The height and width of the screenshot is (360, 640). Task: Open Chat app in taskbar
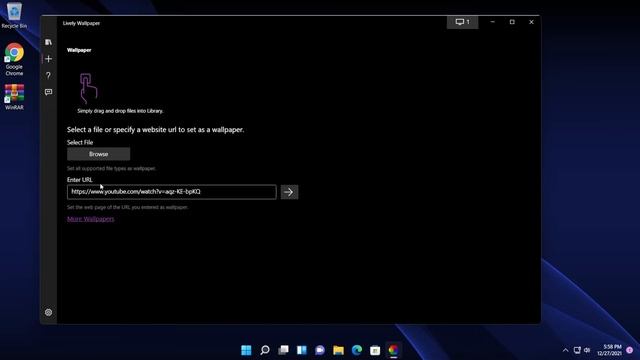(320, 350)
